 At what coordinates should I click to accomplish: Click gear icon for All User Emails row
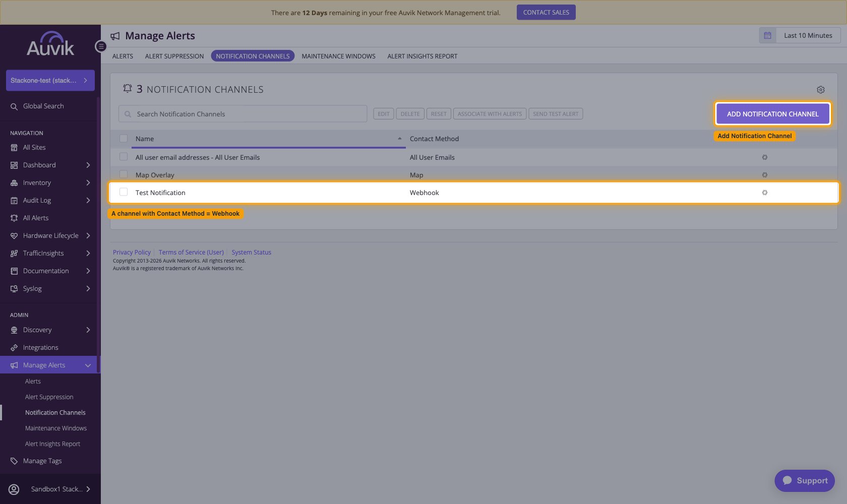coord(765,157)
